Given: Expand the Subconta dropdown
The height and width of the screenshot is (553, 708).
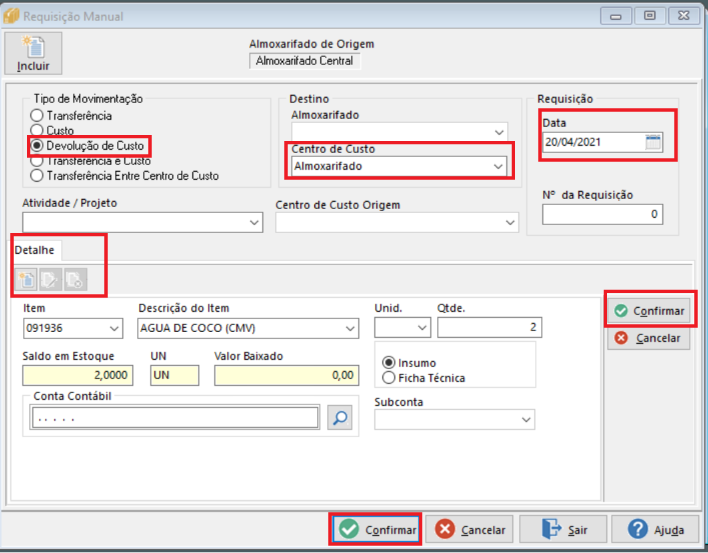Looking at the screenshot, I should tap(526, 419).
